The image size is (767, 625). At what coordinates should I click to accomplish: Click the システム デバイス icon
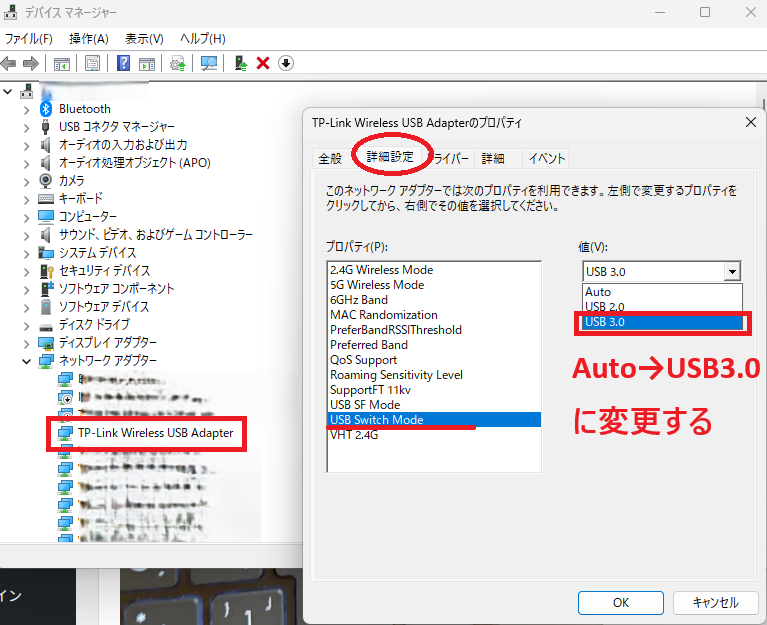pos(46,252)
